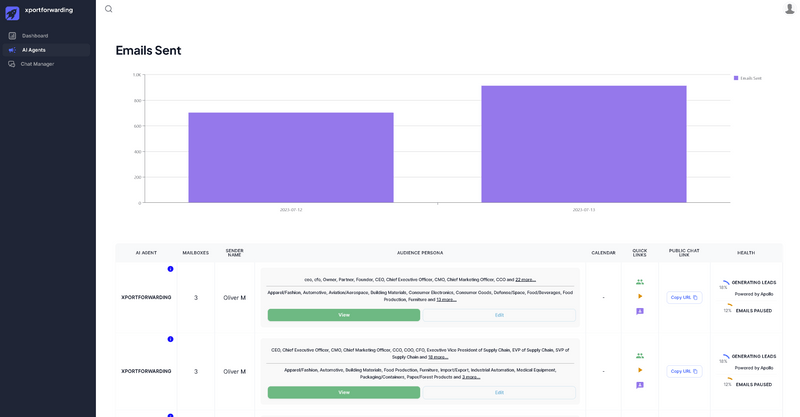Click the info icon in first agent row
800x417 pixels.
tap(170, 269)
